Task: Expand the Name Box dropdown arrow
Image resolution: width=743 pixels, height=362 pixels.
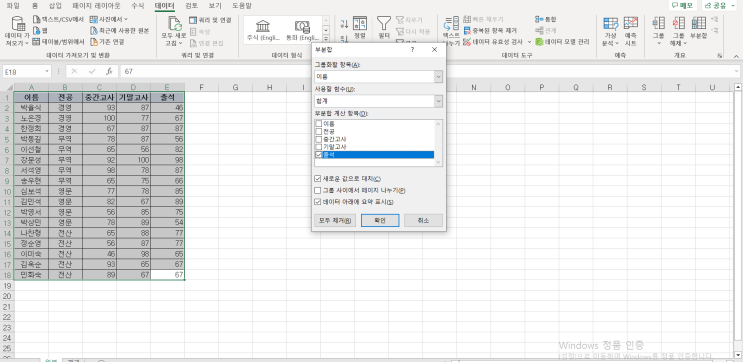Action: tap(47, 72)
